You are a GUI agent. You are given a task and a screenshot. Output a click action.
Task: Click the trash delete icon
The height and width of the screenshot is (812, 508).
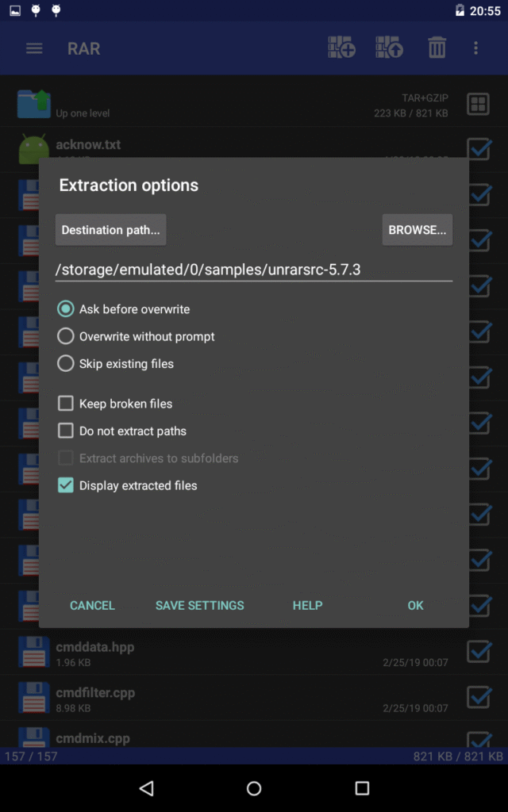(436, 48)
